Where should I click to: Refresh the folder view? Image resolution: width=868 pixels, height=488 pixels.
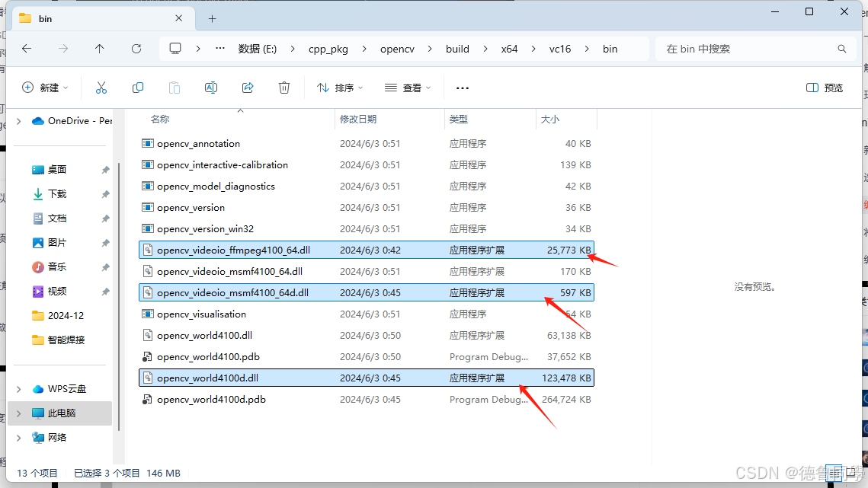point(136,48)
